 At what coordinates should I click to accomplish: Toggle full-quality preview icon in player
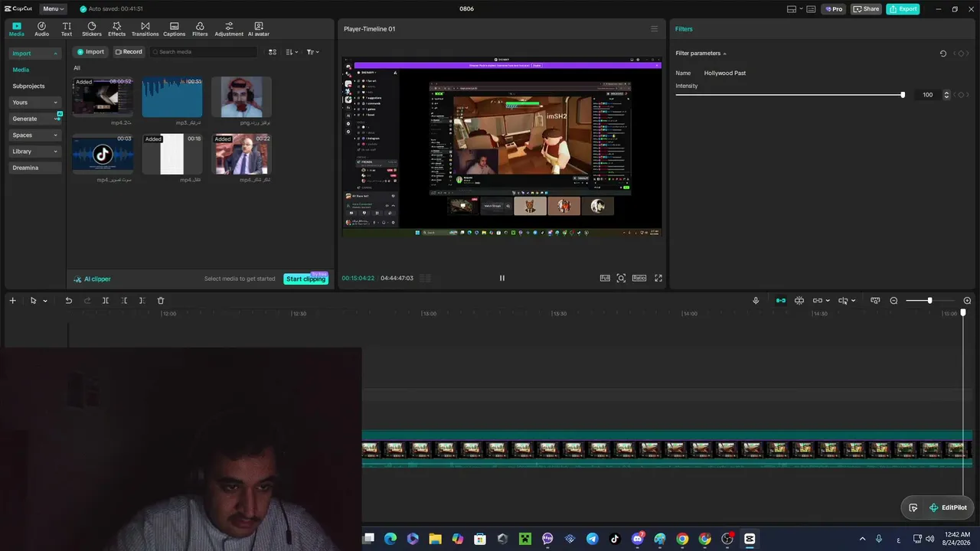click(x=605, y=279)
